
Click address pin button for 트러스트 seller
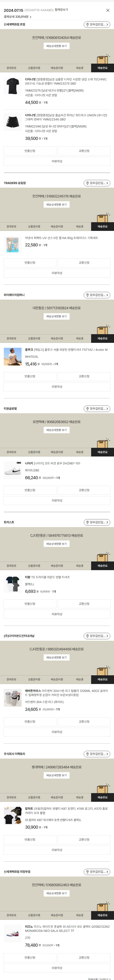coord(97,522)
